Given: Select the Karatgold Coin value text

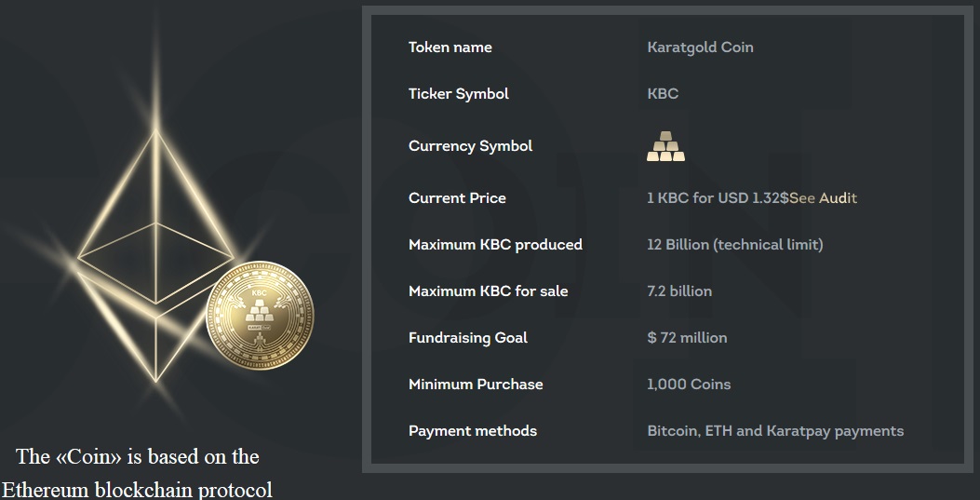Looking at the screenshot, I should pyautogui.click(x=700, y=47).
